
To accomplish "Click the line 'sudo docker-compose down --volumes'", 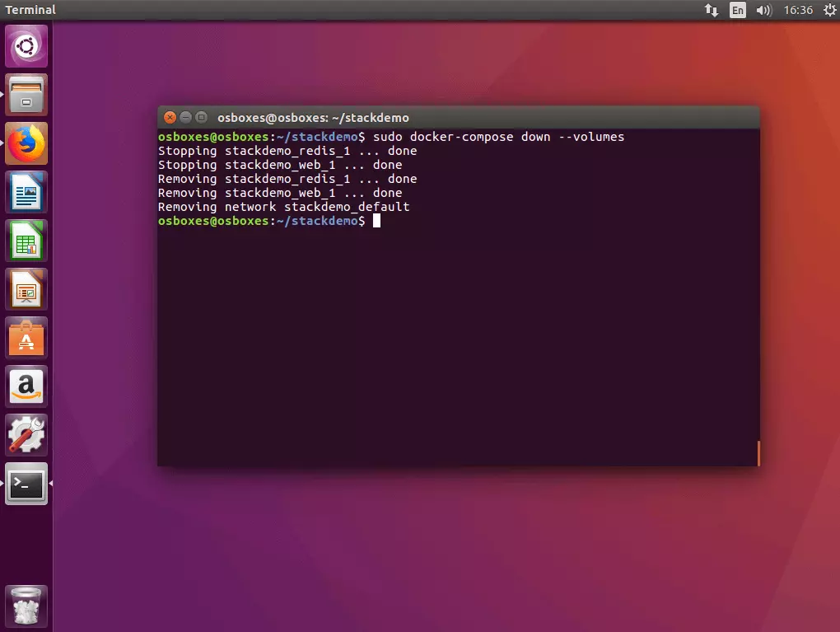I will (498, 138).
